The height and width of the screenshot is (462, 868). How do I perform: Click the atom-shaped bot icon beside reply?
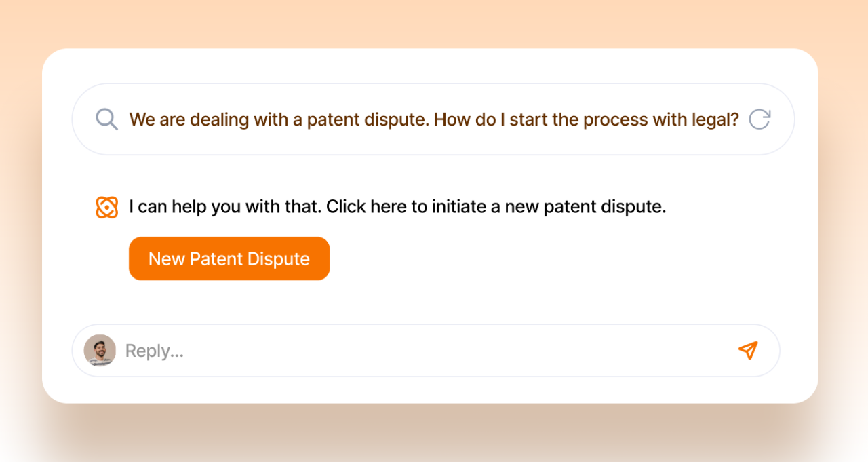tap(106, 207)
